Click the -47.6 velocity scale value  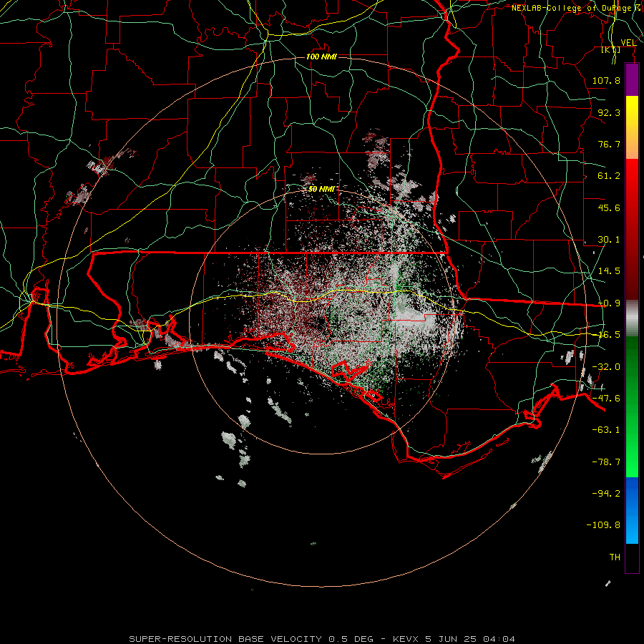pos(606,399)
